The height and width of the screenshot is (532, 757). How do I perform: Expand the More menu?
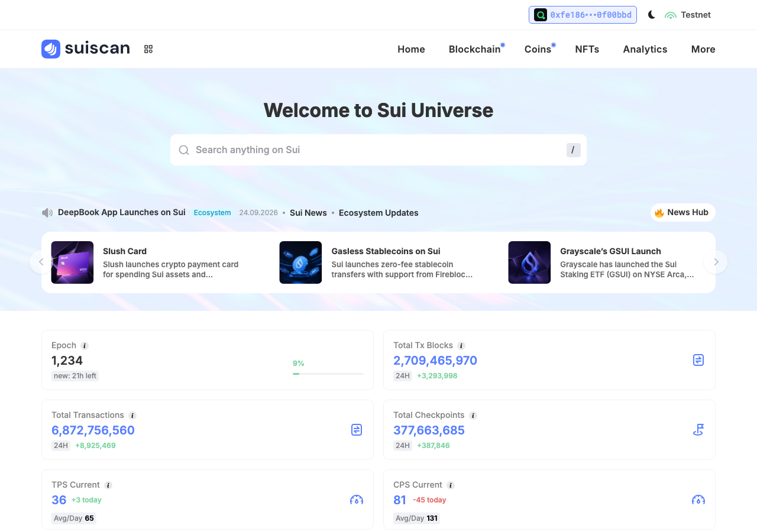[703, 49]
